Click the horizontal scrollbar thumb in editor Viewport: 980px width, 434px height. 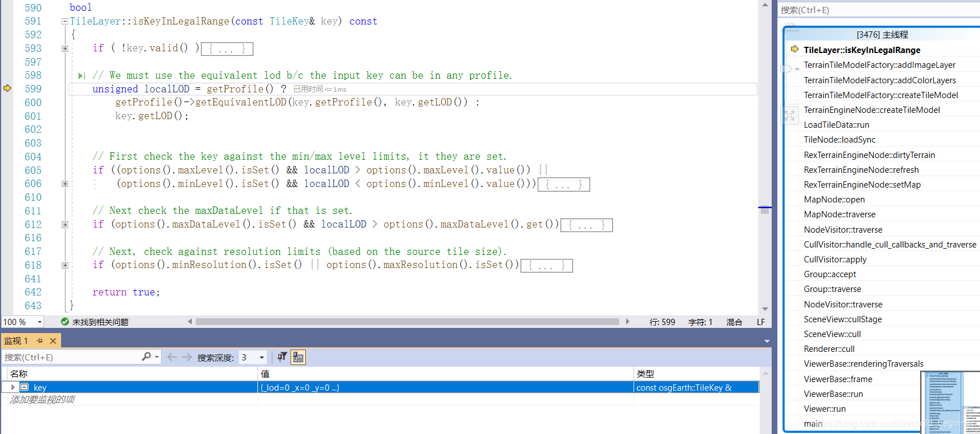click(x=408, y=322)
